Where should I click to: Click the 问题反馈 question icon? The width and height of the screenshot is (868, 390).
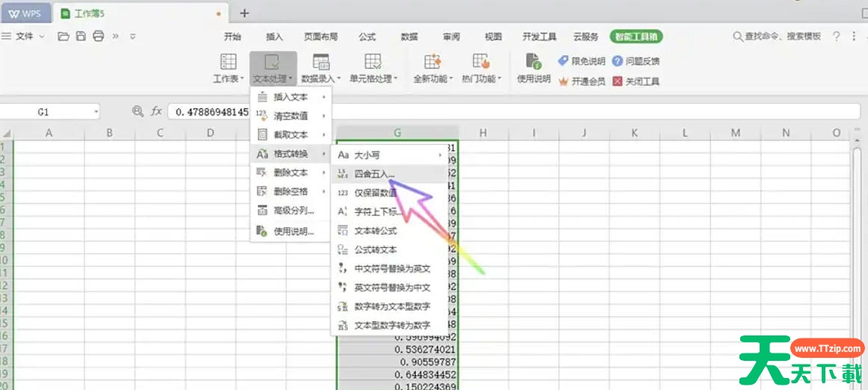tap(618, 61)
